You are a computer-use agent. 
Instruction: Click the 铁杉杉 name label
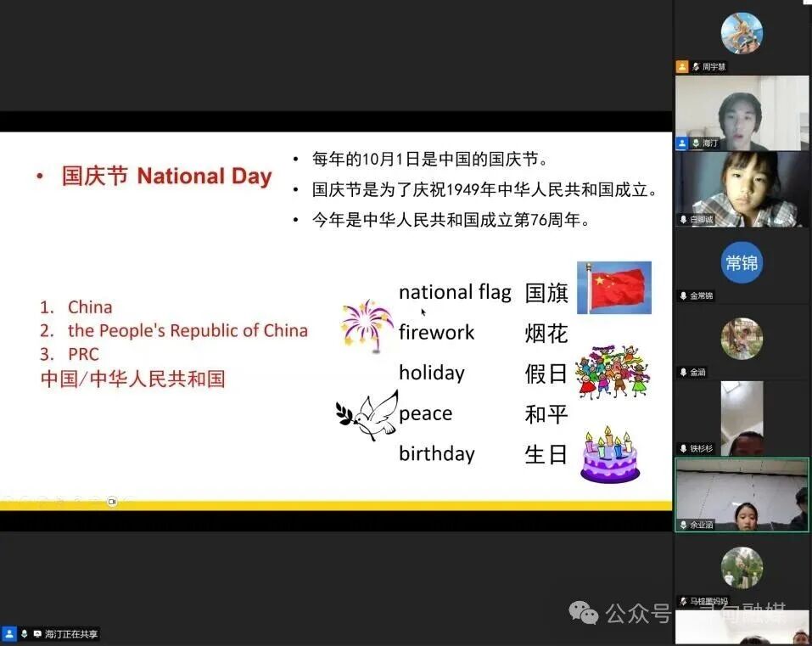pyautogui.click(x=702, y=448)
